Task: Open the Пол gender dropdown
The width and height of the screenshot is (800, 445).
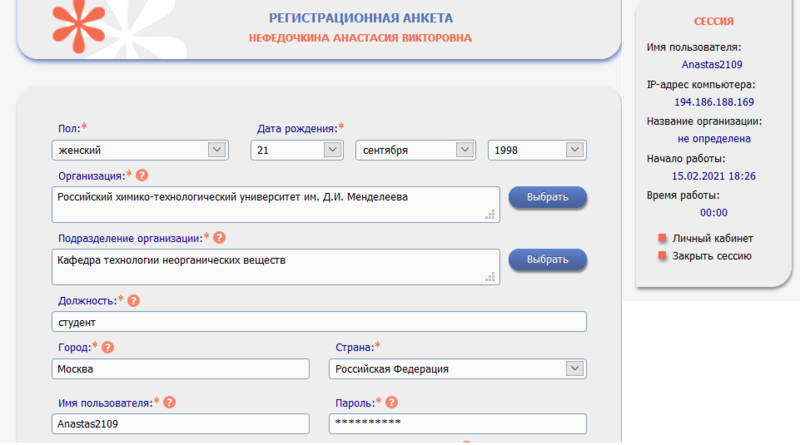Action: click(140, 150)
